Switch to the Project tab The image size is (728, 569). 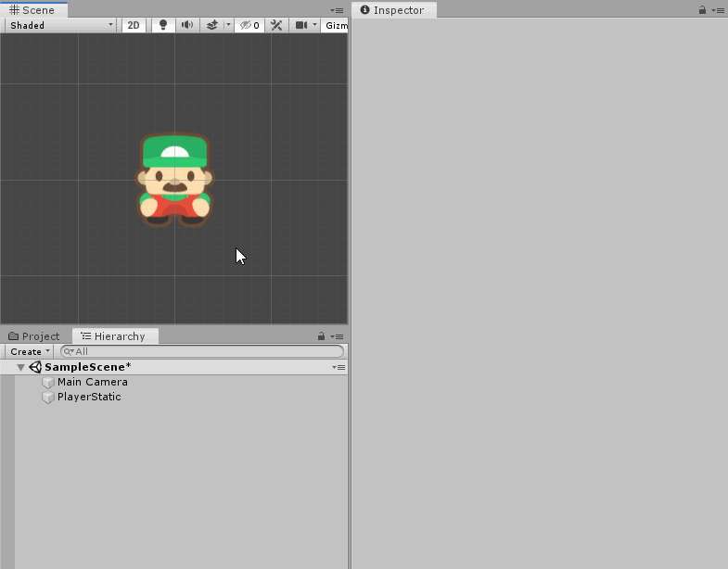(34, 336)
